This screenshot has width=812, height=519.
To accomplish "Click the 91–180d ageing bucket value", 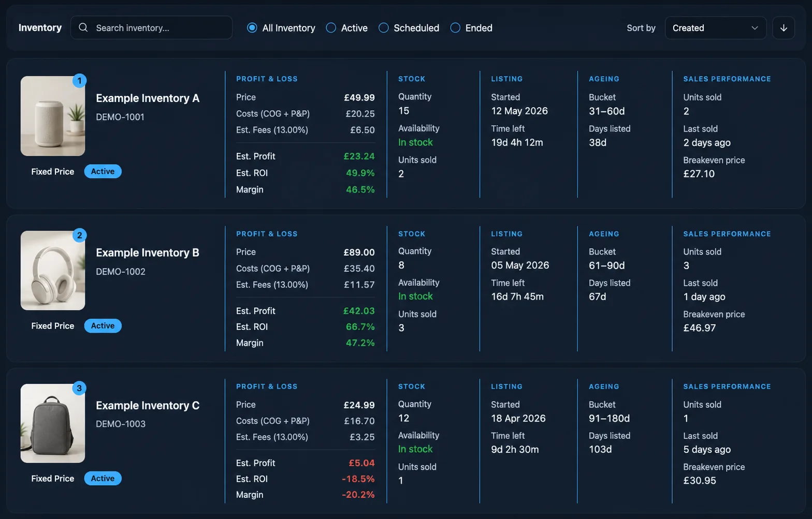I will (609, 418).
